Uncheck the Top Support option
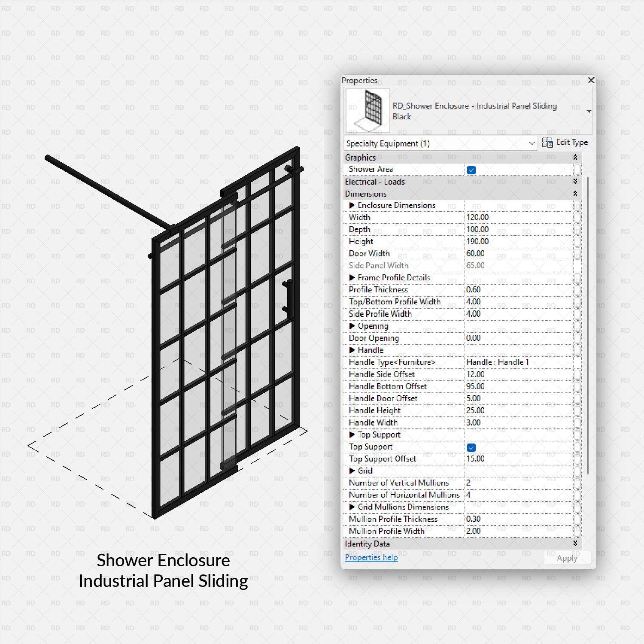 pyautogui.click(x=471, y=447)
